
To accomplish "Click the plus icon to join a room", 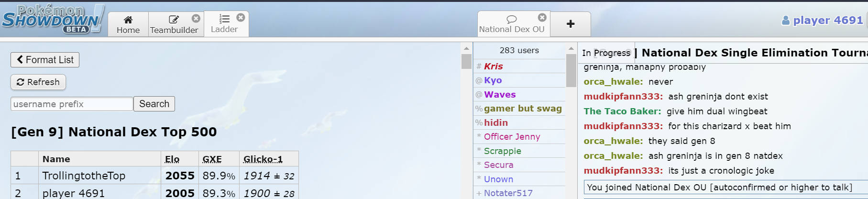I will click(571, 24).
